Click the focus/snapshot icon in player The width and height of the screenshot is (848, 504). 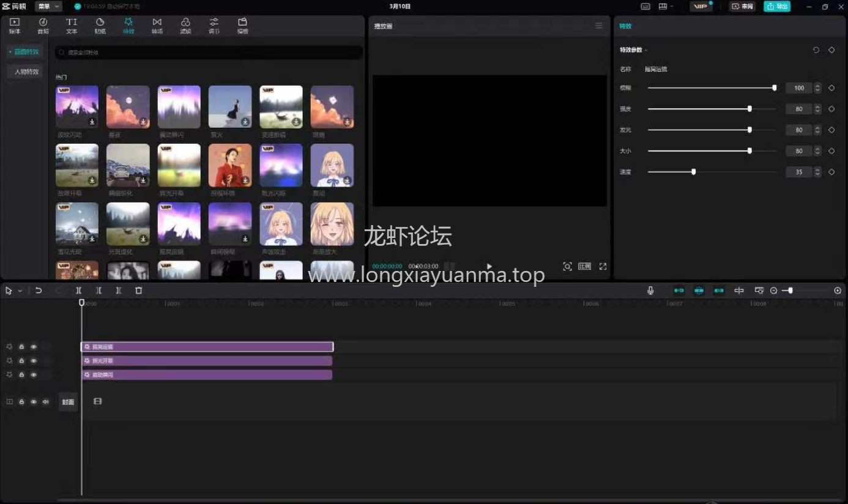[x=567, y=267]
